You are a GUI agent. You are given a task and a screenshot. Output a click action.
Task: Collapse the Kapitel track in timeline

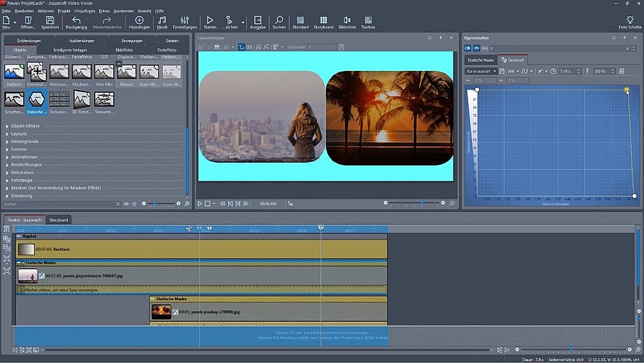point(19,236)
